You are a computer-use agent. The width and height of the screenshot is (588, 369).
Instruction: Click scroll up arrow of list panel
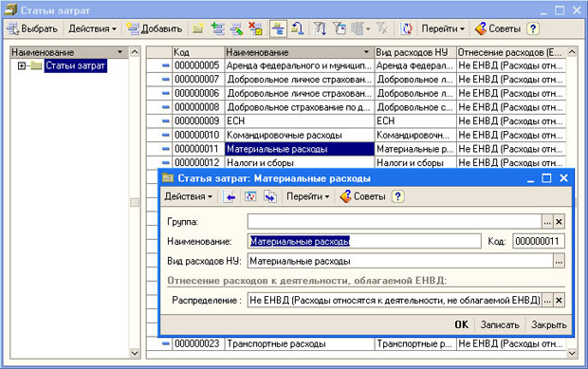pyautogui.click(x=572, y=52)
